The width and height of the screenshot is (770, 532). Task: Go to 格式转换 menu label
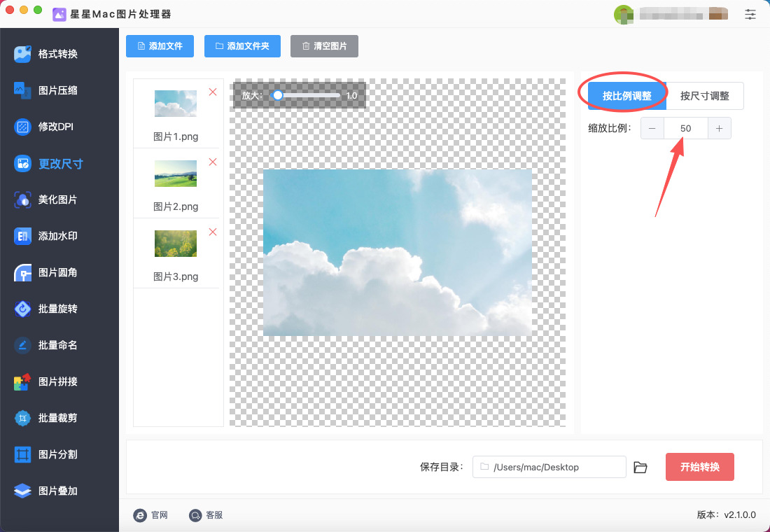tap(58, 54)
